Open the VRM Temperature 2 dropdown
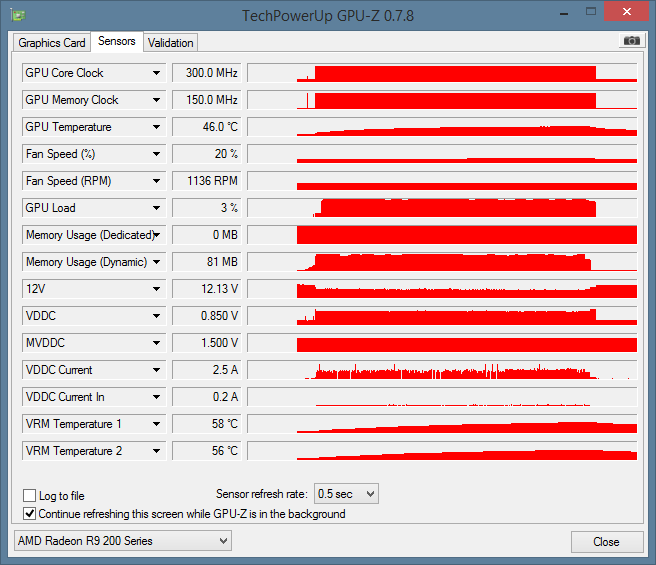Viewport: 656px width, 565px height. pyautogui.click(x=156, y=451)
